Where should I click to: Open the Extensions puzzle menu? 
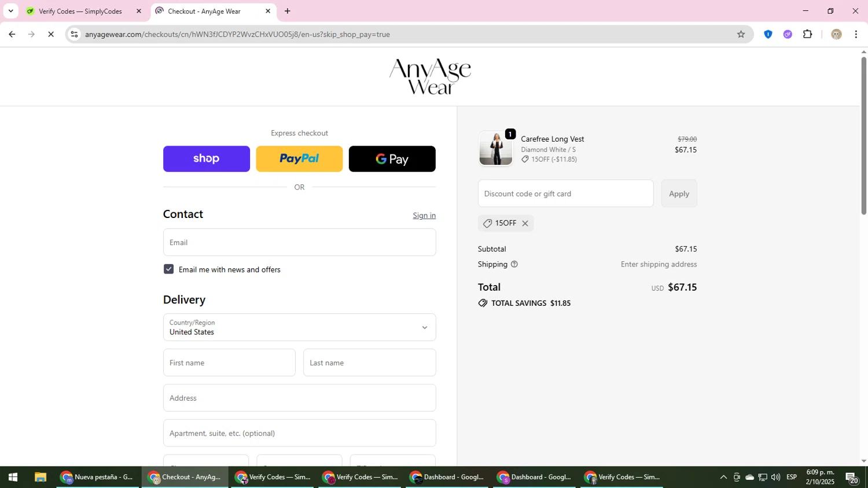coord(808,34)
